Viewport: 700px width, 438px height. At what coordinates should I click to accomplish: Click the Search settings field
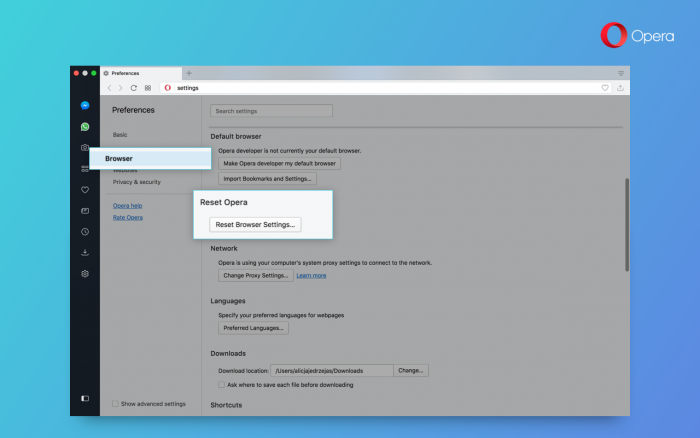coord(271,111)
